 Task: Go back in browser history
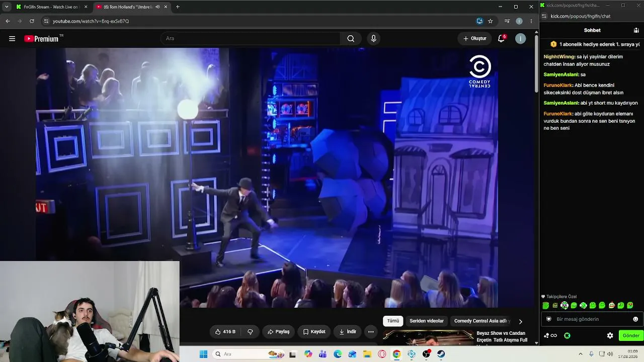(x=8, y=21)
